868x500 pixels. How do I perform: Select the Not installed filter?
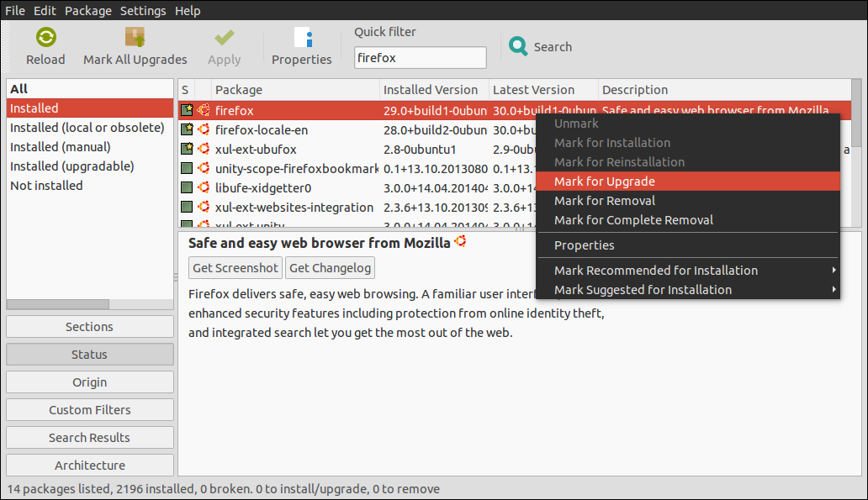click(x=90, y=186)
